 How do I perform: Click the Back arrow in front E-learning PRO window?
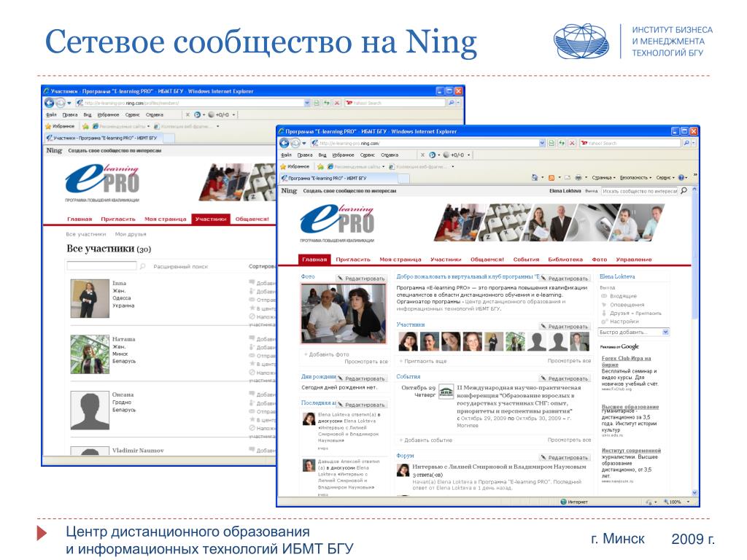coord(285,143)
